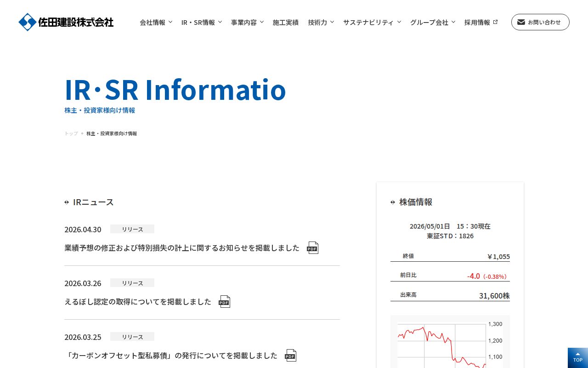Click the 佐田建設 company logo
This screenshot has width=588, height=368.
(66, 22)
